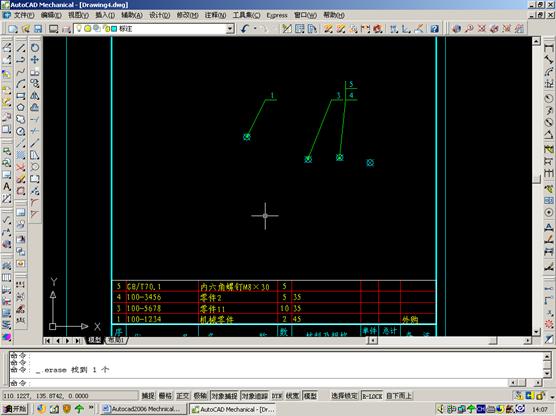Open the layer dropdown showing 标注
The width and height of the screenshot is (556, 416).
click(154, 29)
